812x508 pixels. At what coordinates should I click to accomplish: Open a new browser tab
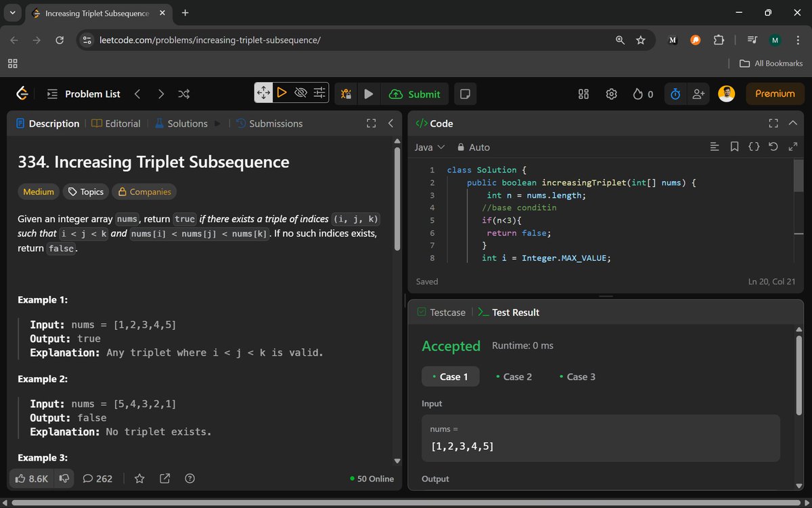tap(185, 12)
